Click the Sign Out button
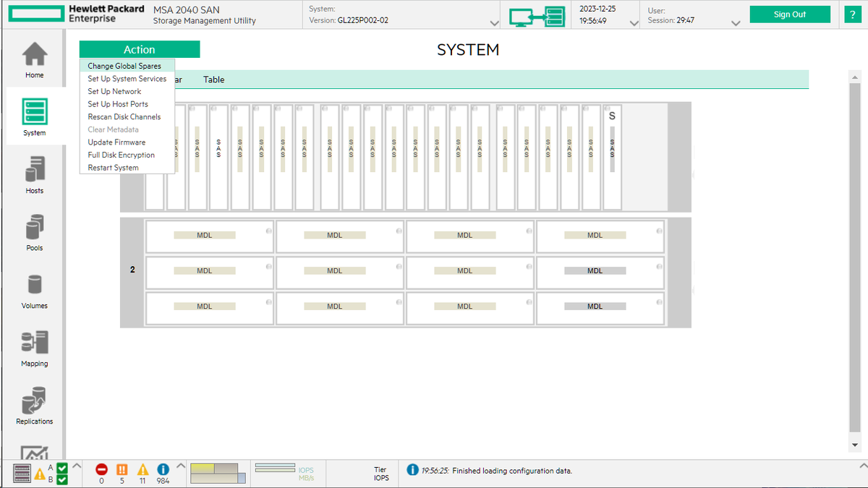Viewport: 868px width, 488px height. [x=790, y=14]
